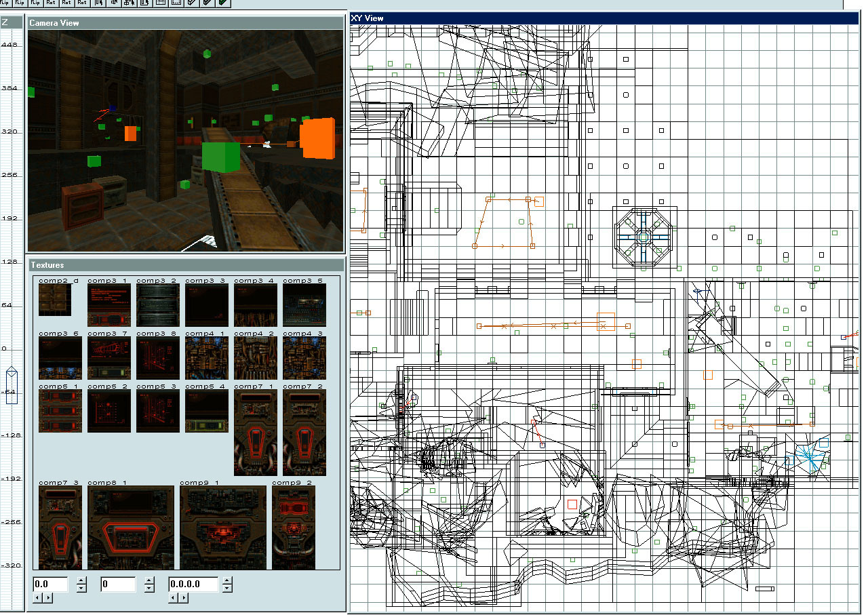Select the red square entity in XY View
This screenshot has height=615, width=868.
(x=572, y=504)
